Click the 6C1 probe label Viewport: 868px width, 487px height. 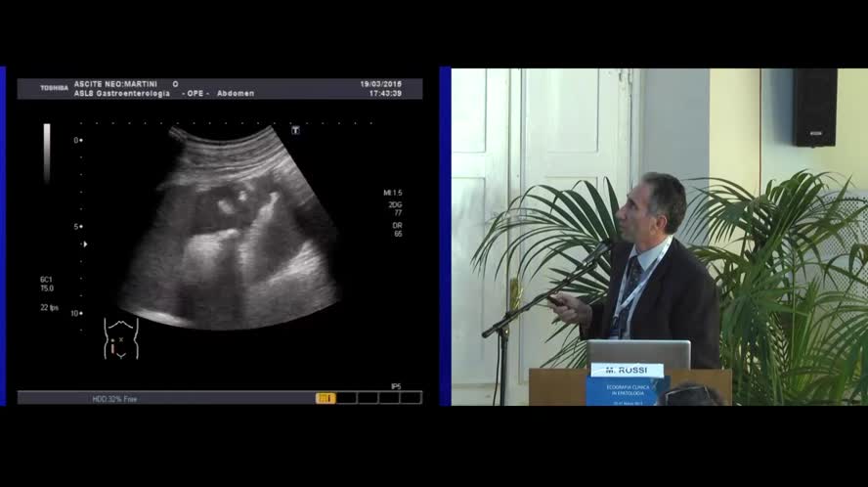[x=47, y=280]
